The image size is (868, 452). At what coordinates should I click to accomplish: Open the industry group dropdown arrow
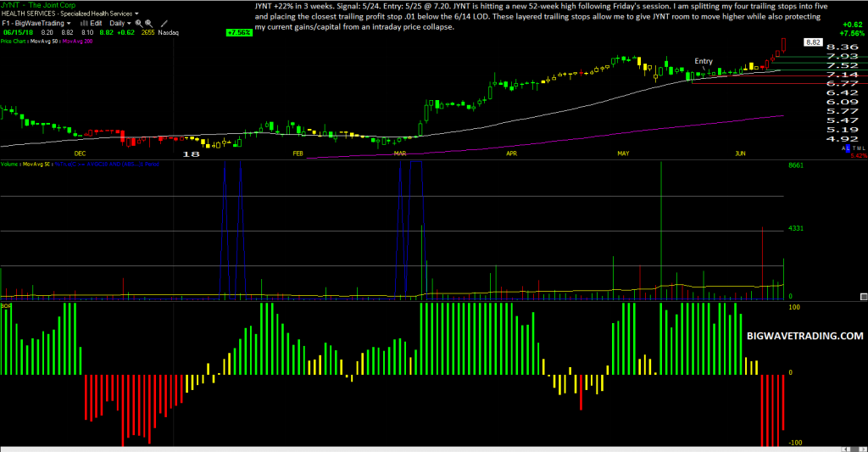coord(136,14)
